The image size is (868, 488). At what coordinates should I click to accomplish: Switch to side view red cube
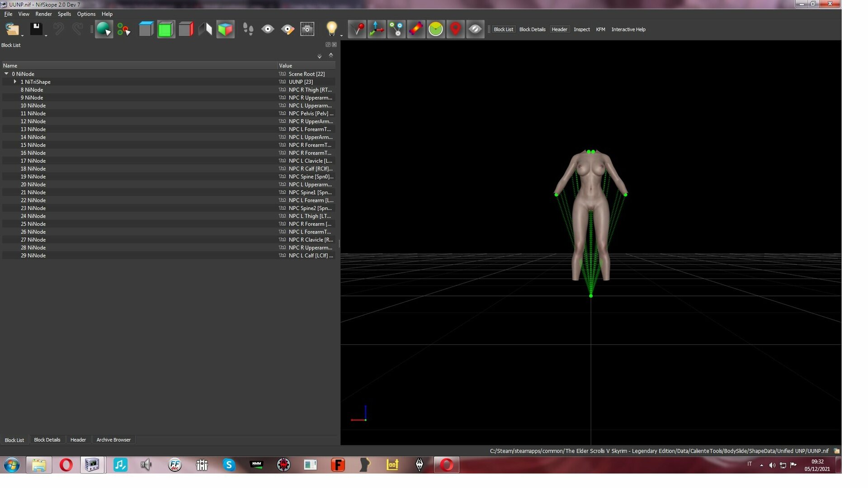[186, 29]
